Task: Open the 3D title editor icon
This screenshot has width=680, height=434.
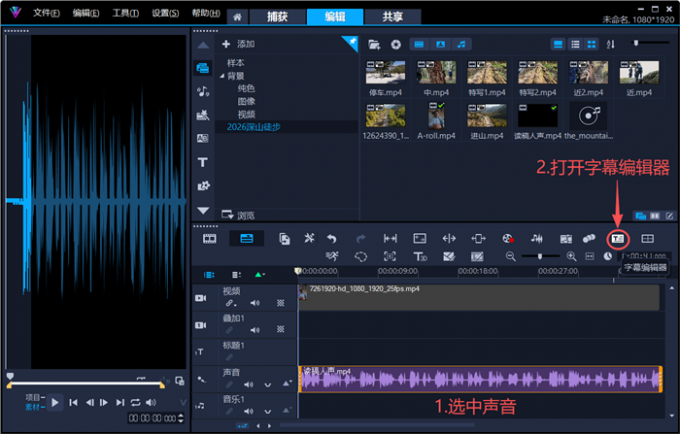Action: (x=420, y=256)
